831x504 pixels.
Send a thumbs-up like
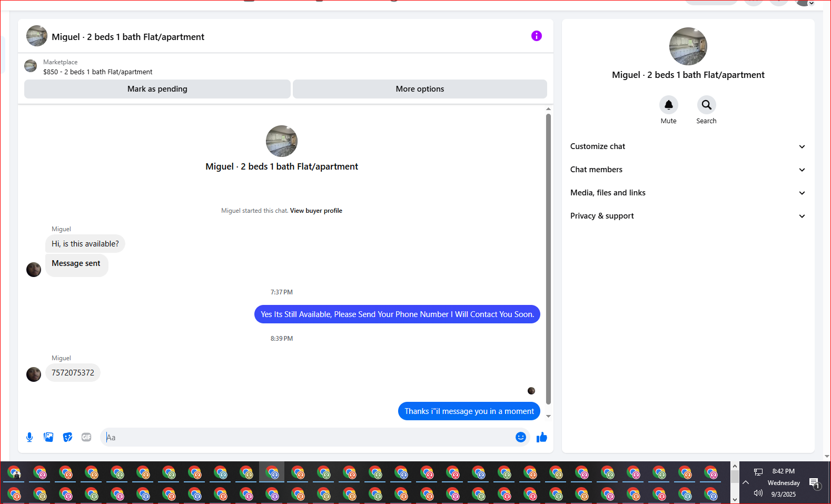click(x=542, y=437)
